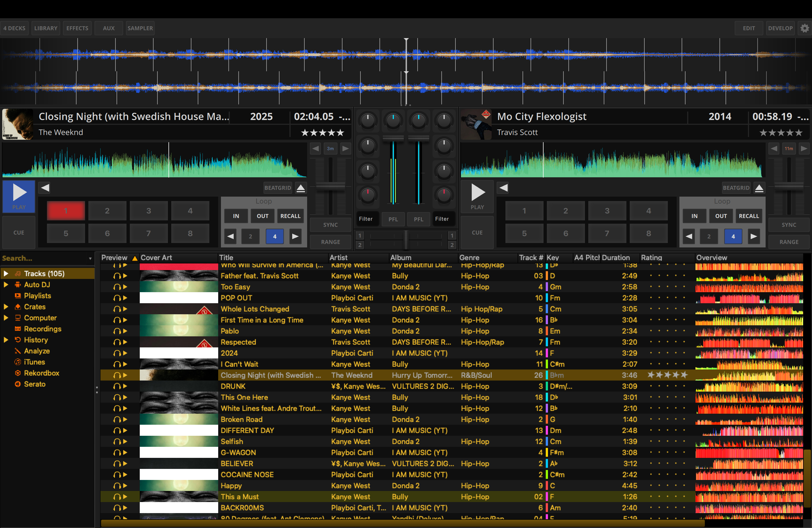Screen dimensions: 812x528
Task: Open the Playlists sidebar item
Action: click(x=37, y=296)
